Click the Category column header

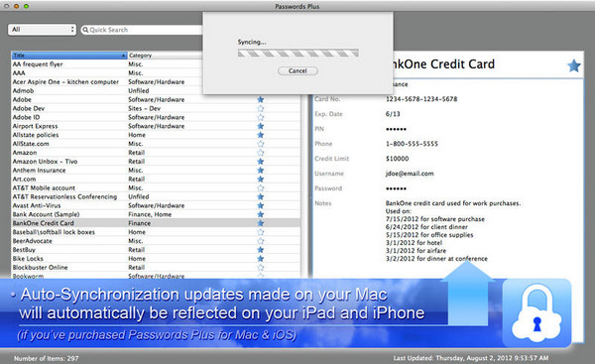click(x=140, y=56)
